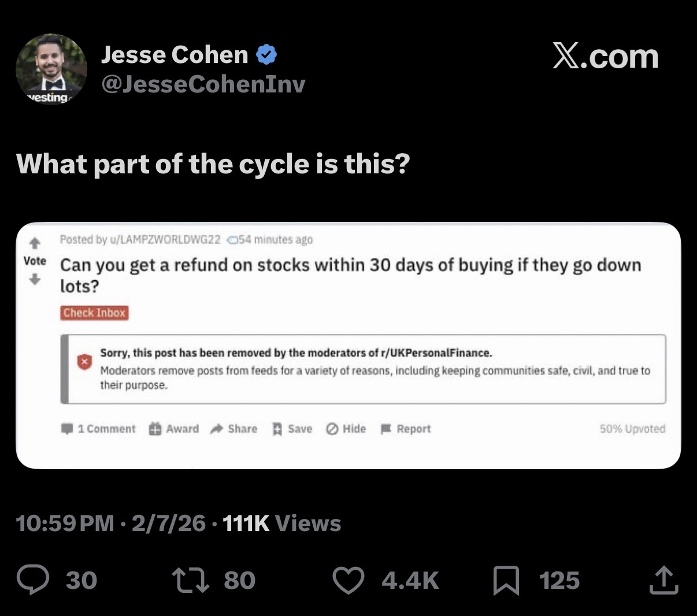Click the u/LAMPZWORLDWG22 username

(165, 239)
